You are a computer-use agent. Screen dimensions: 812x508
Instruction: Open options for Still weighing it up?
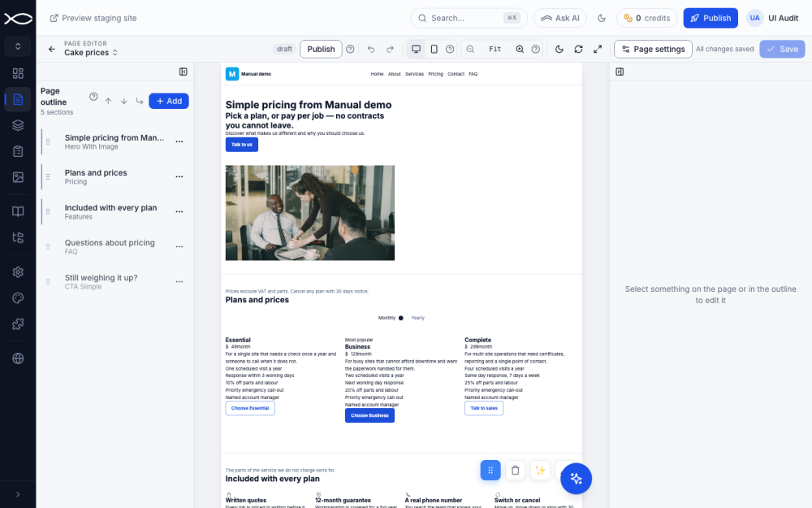(179, 281)
